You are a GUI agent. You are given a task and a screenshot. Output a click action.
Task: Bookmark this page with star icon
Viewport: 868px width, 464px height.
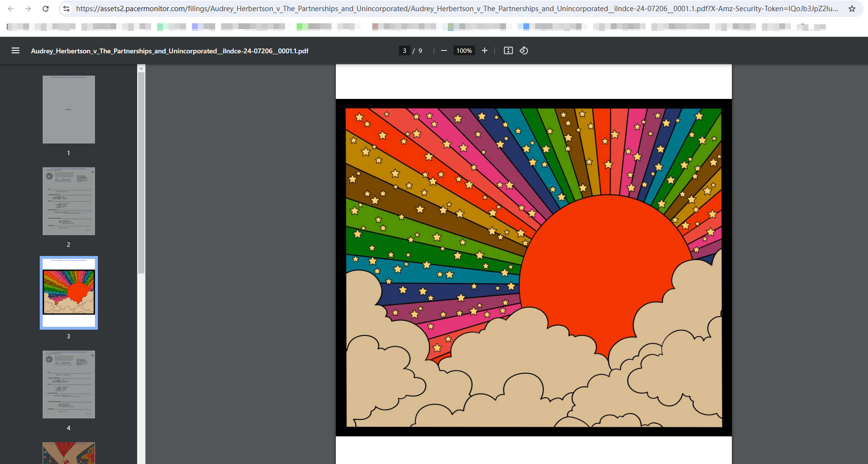[x=852, y=9]
